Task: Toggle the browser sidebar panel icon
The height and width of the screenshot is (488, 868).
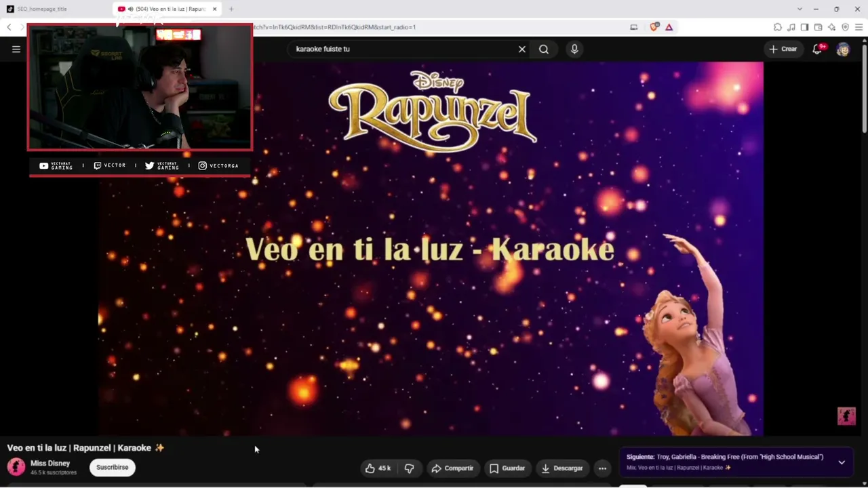Action: (804, 27)
